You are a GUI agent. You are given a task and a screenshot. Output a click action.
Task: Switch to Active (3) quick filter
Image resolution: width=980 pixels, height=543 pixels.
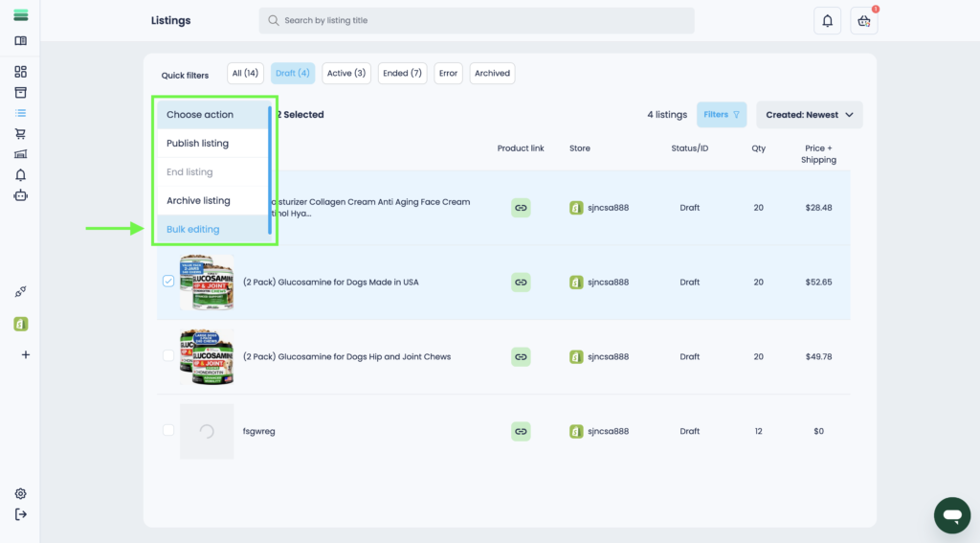click(x=345, y=74)
